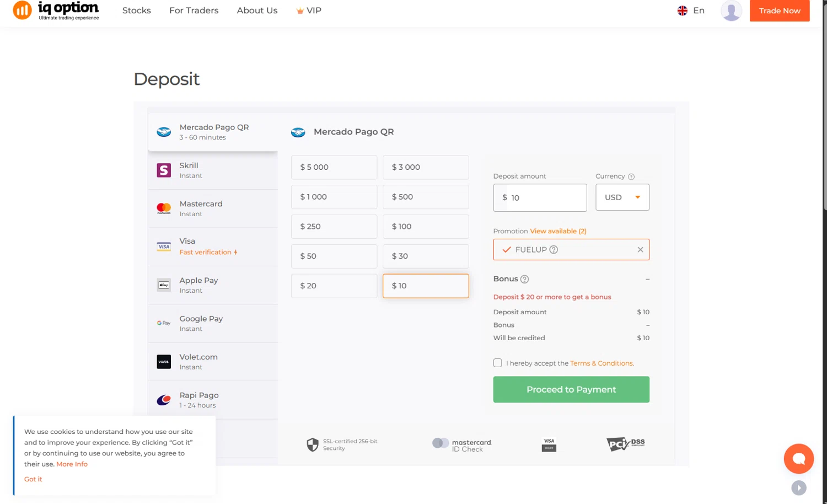Click the Google Pay logo icon
The width and height of the screenshot is (827, 504).
pos(164,323)
